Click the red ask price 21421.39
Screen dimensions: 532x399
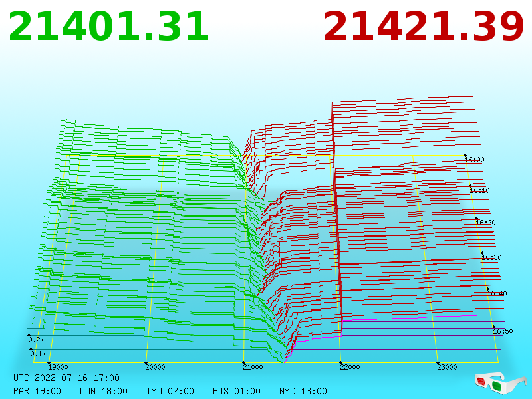(x=424, y=27)
